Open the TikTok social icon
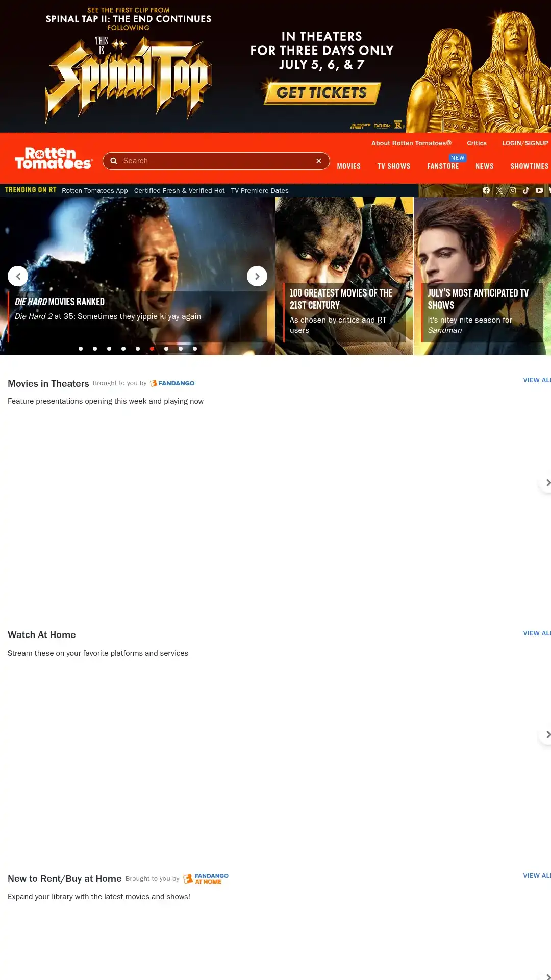The width and height of the screenshot is (551, 980). [526, 190]
